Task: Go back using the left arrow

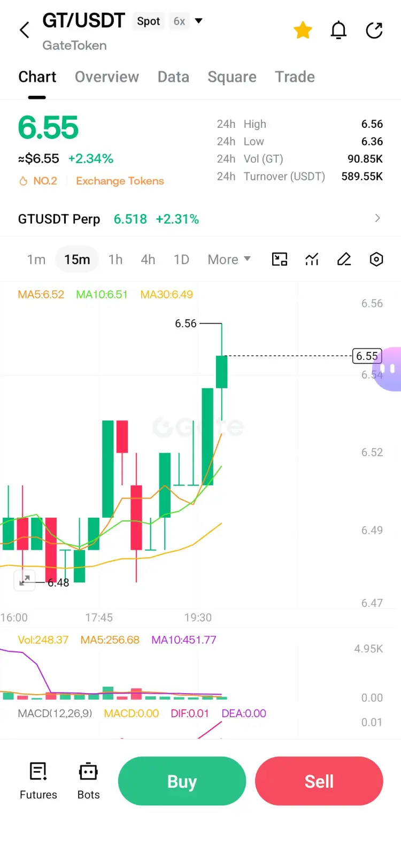Action: [x=25, y=30]
